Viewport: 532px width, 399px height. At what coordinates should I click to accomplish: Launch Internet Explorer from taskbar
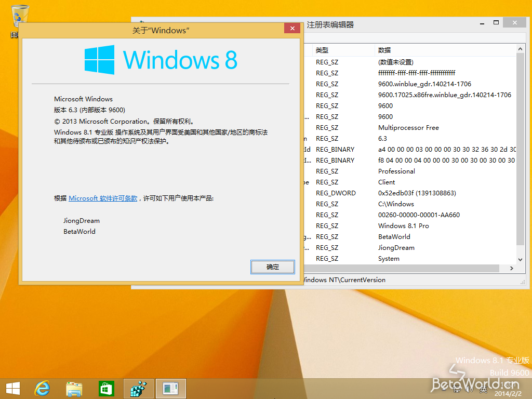point(42,388)
